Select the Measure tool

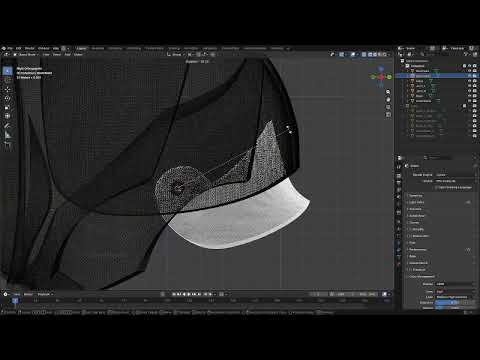coord(7,135)
